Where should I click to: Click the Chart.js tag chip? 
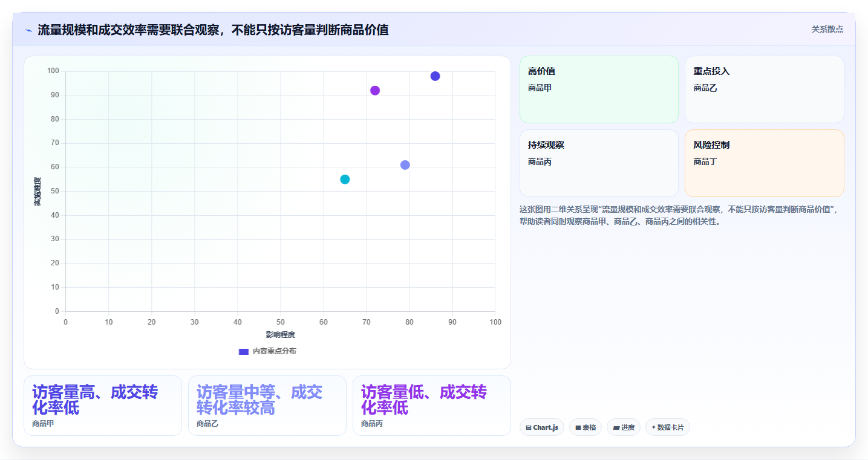[542, 427]
